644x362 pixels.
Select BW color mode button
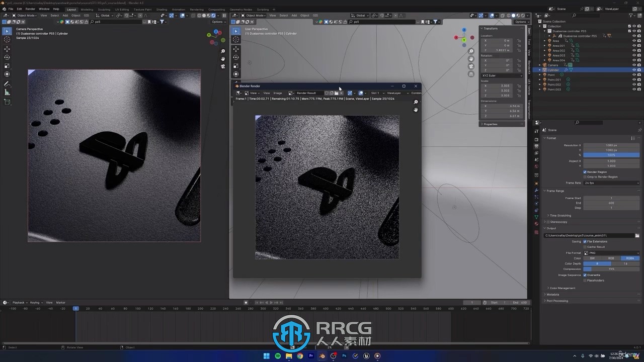click(592, 258)
